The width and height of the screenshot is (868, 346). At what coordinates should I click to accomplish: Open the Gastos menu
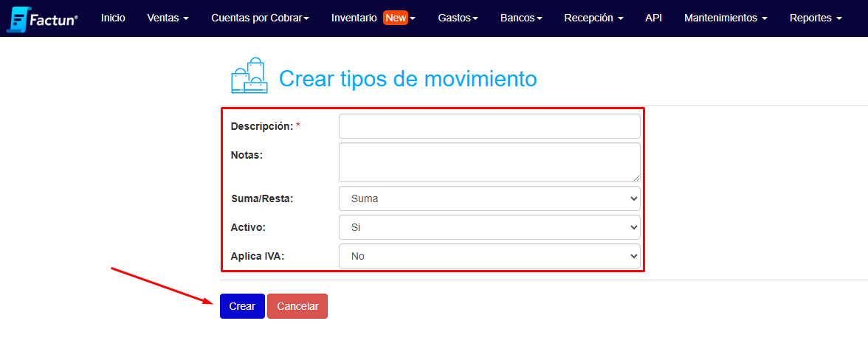[458, 18]
